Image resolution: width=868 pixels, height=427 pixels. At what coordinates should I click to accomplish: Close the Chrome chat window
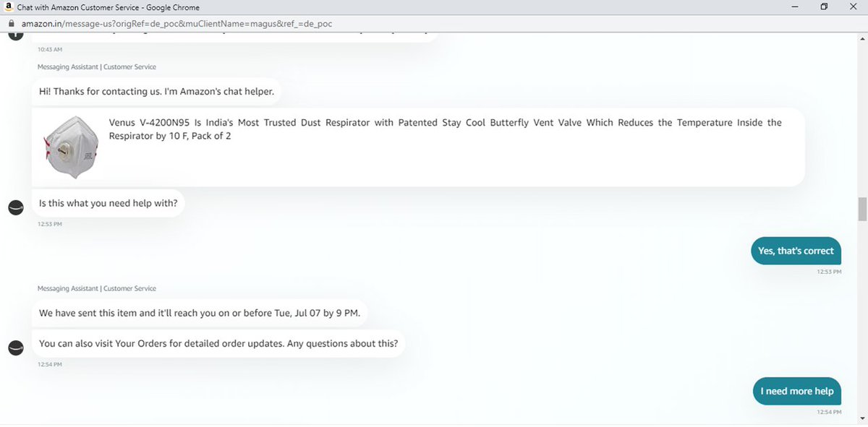point(854,7)
